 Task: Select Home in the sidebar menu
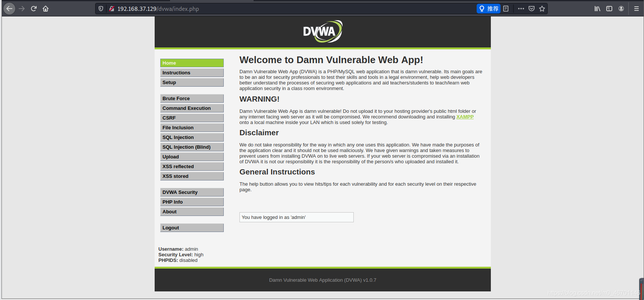(x=192, y=63)
